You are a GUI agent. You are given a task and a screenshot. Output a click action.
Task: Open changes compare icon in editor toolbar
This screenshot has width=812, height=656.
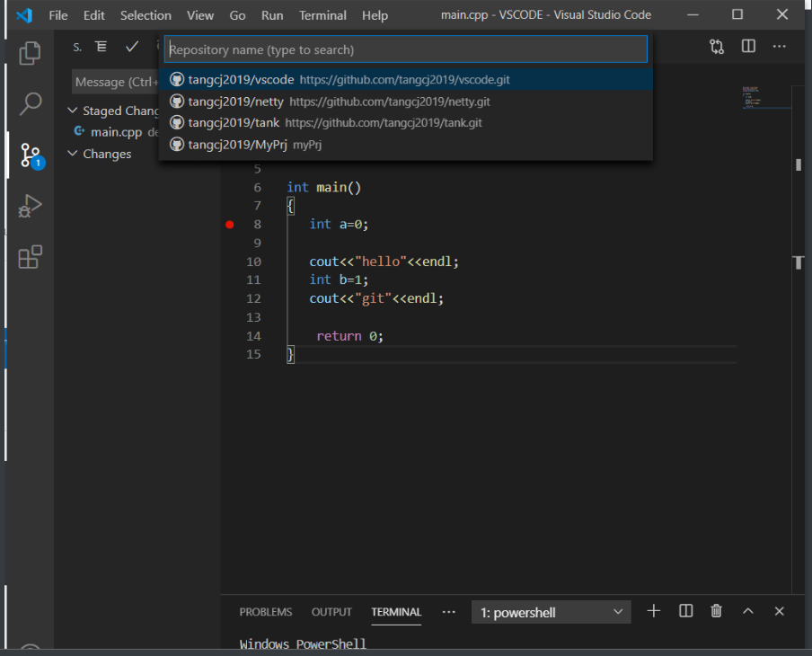(717, 47)
